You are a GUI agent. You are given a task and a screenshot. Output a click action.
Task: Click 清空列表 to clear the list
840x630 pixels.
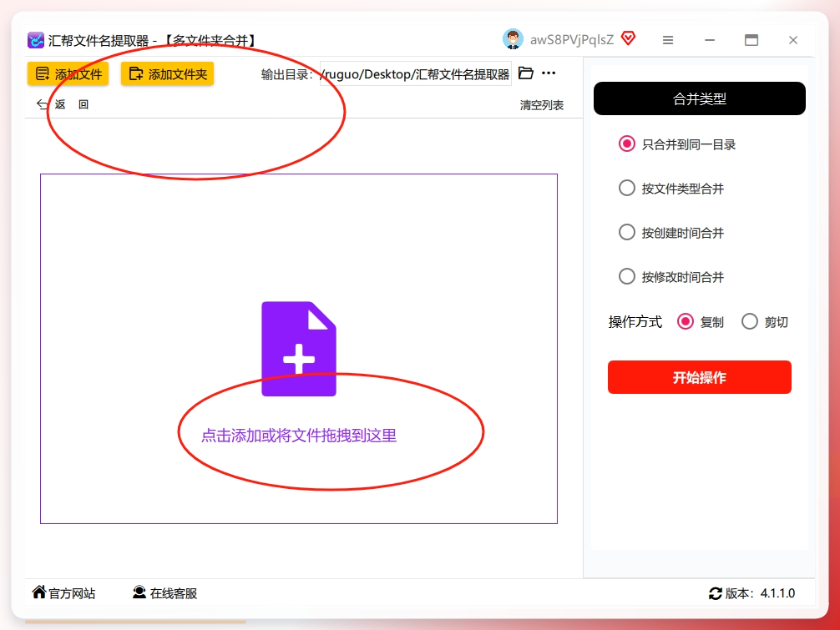point(542,105)
